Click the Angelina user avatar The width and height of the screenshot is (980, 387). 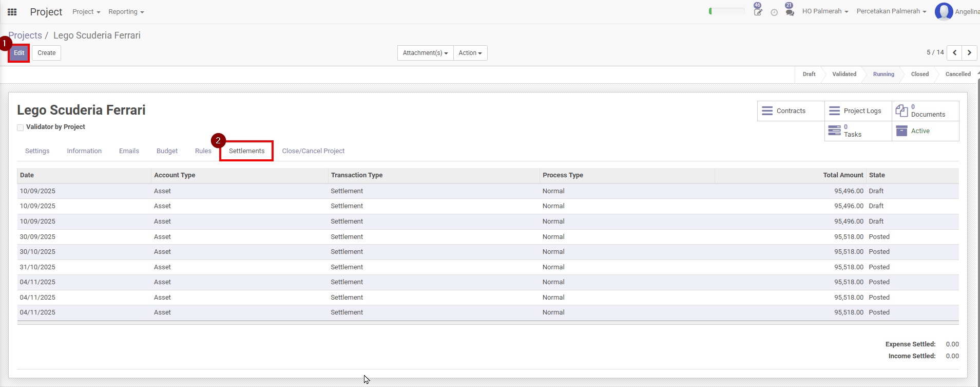[944, 11]
